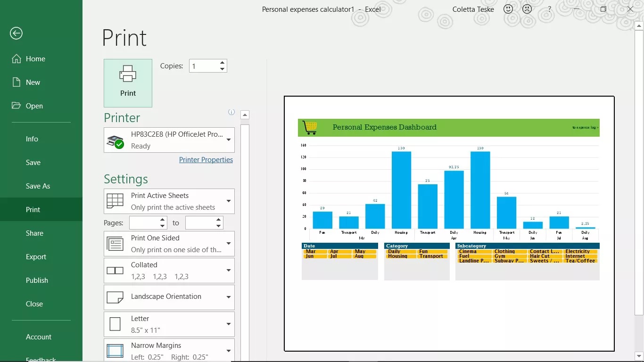This screenshot has width=644, height=362.
Task: Open the New workbook page
Action: pyautogui.click(x=33, y=82)
